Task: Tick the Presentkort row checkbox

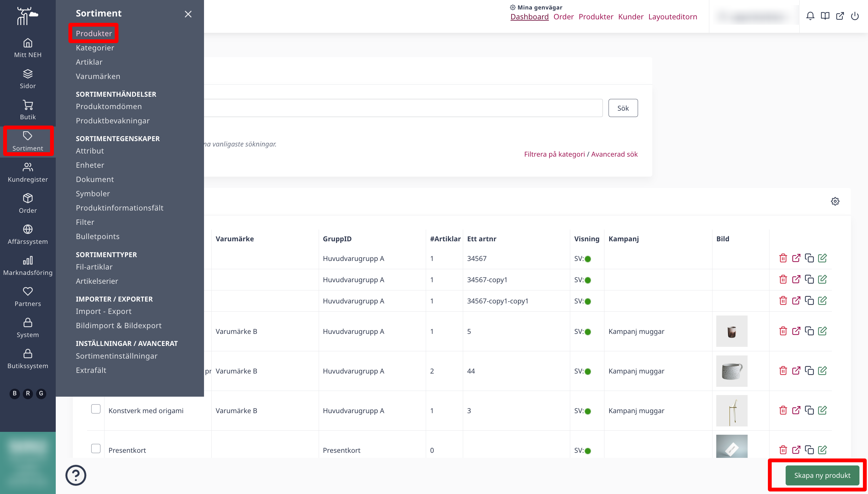Action: tap(96, 449)
